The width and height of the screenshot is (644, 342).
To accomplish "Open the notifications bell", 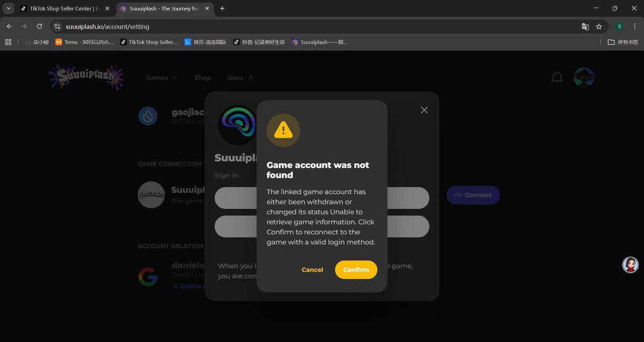I will coord(557,78).
